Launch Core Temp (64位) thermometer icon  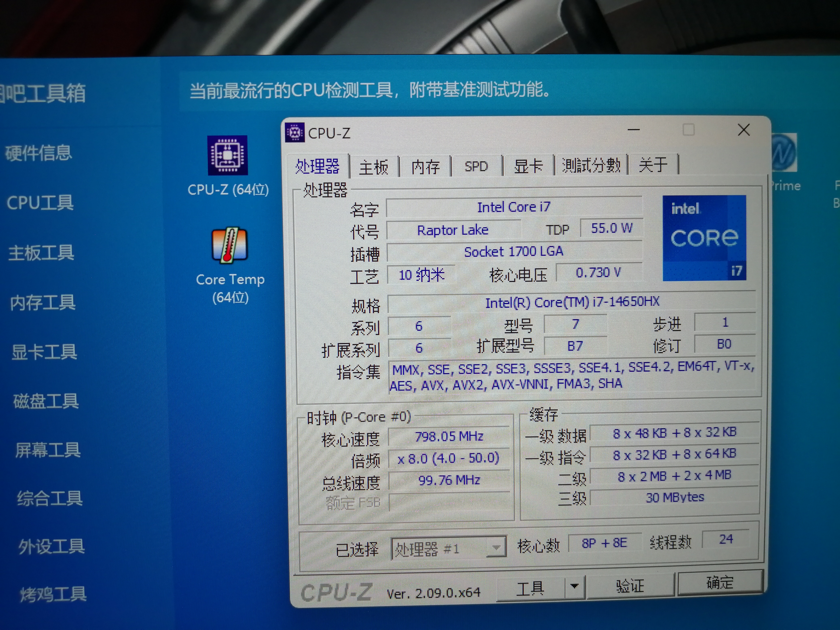[x=229, y=245]
